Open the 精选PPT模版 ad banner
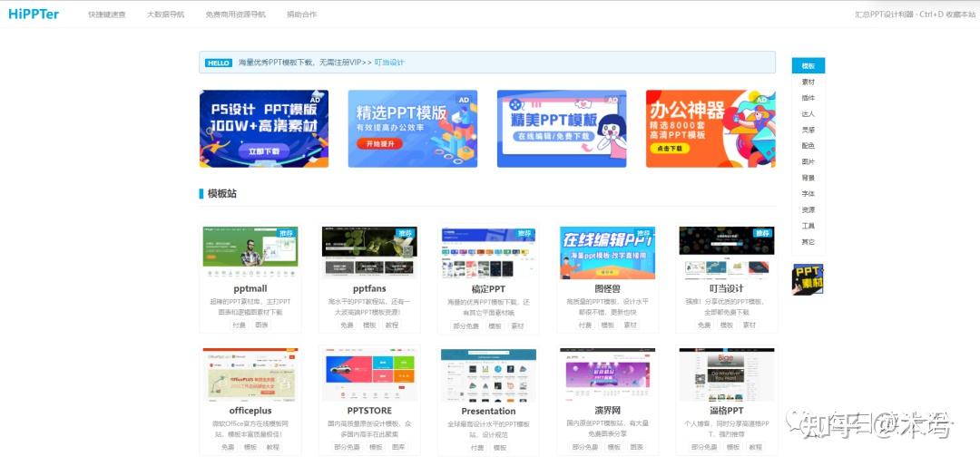980x466 pixels. tap(413, 129)
